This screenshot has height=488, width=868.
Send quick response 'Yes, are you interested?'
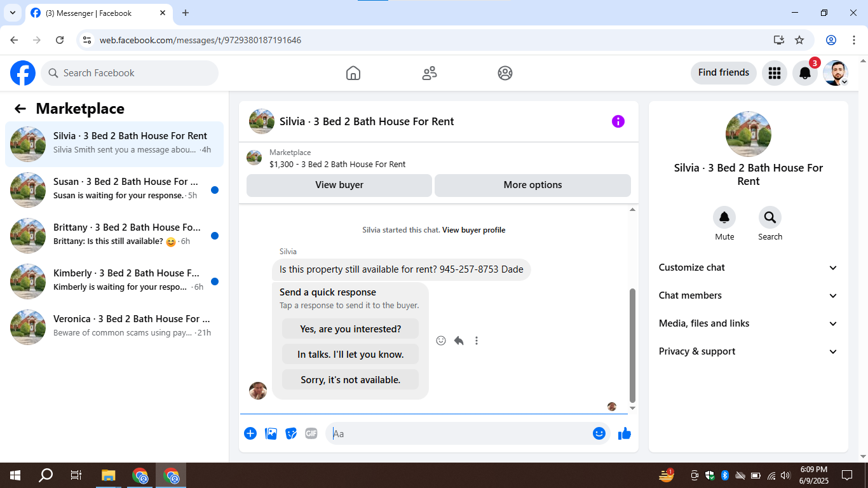[x=350, y=329]
